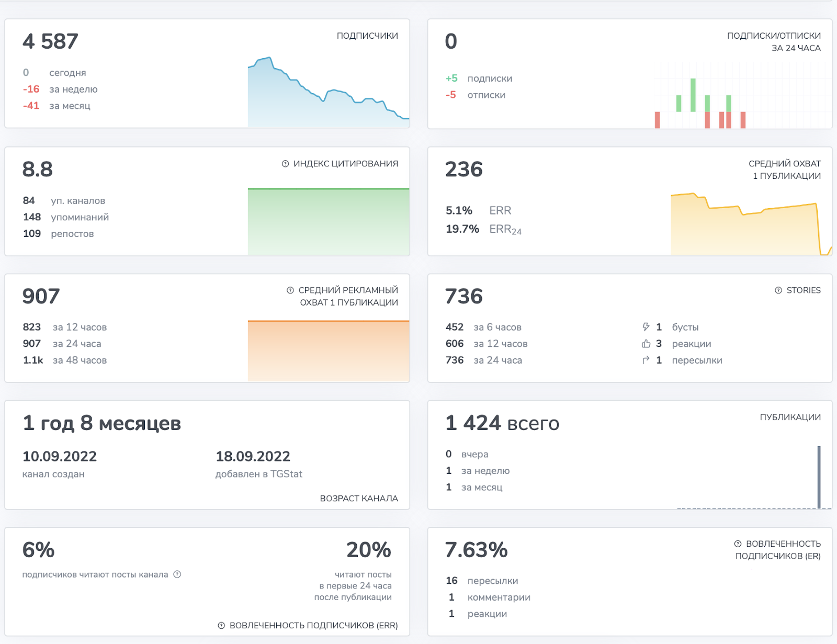Click help icon next to ИНДЕКС ЦИТИРОВАНИЯ
The image size is (837, 644).
(x=285, y=164)
